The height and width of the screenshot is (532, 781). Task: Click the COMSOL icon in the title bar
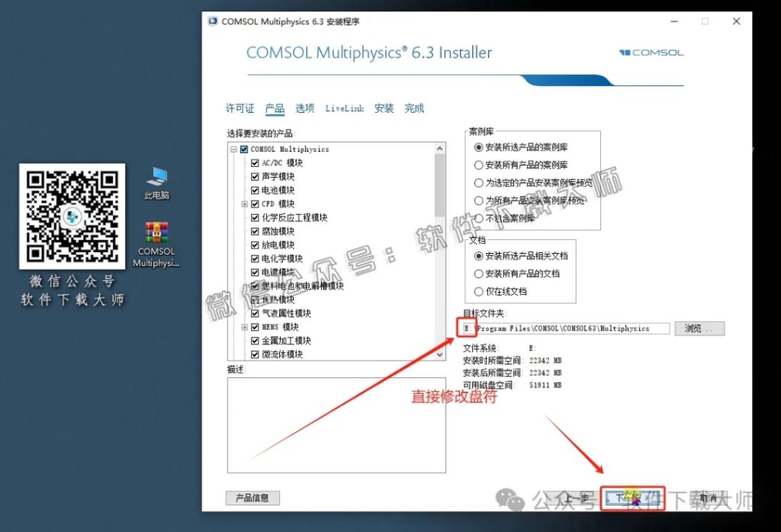214,21
